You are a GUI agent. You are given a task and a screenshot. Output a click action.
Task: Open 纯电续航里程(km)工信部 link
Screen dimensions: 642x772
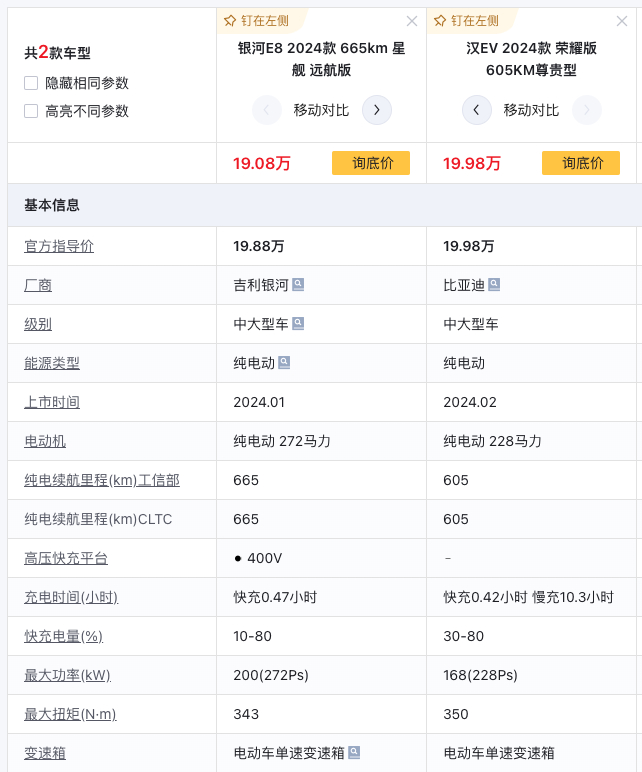pyautogui.click(x=102, y=480)
